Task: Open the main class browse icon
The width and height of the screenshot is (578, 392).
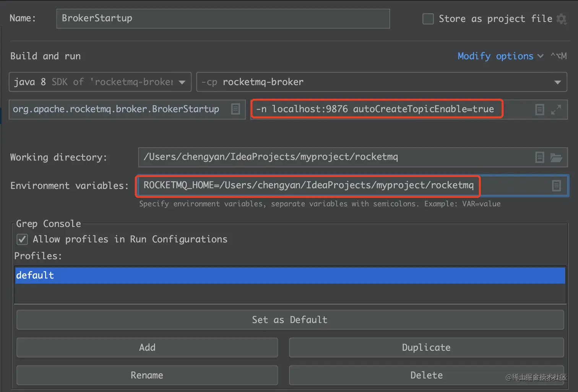Action: (235, 109)
